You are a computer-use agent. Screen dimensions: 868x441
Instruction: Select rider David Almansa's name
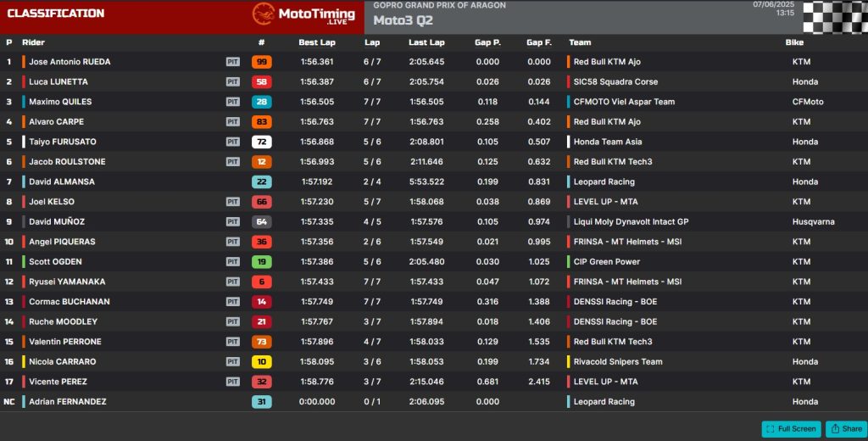point(62,181)
